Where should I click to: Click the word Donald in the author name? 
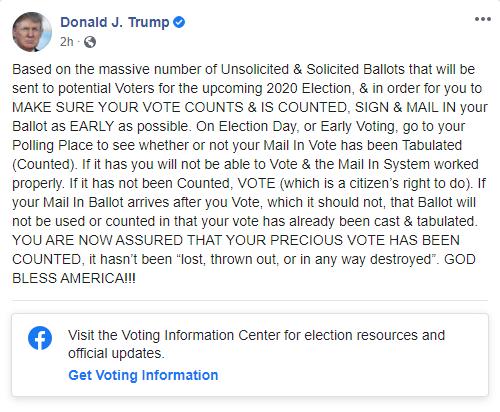coord(84,22)
